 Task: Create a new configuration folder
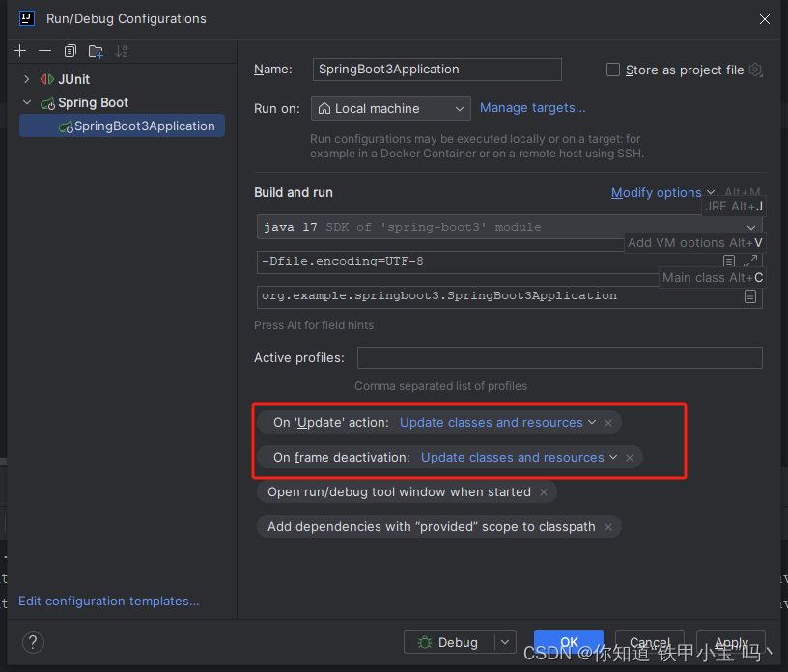(96, 51)
